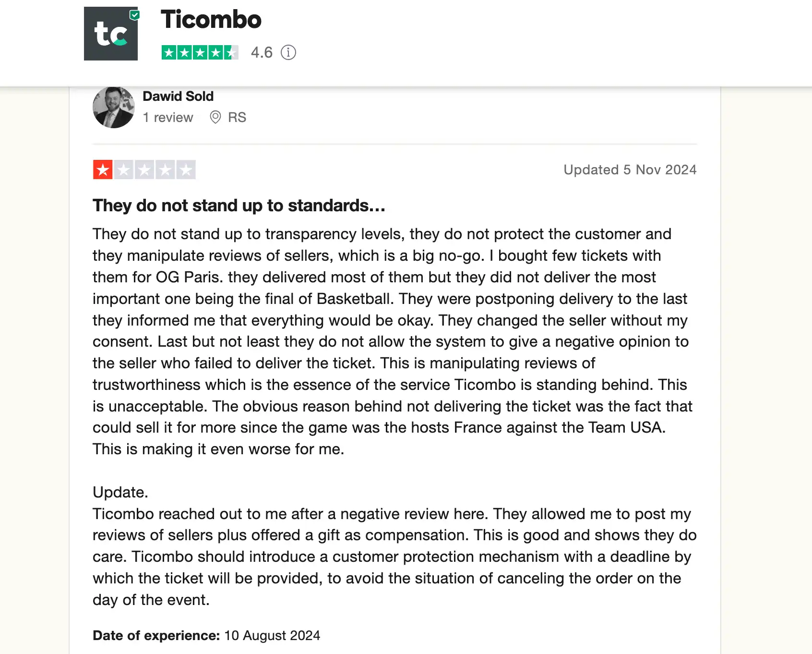812x654 pixels.
Task: Open details under Updated 5 Nov 2024
Action: [x=630, y=170]
